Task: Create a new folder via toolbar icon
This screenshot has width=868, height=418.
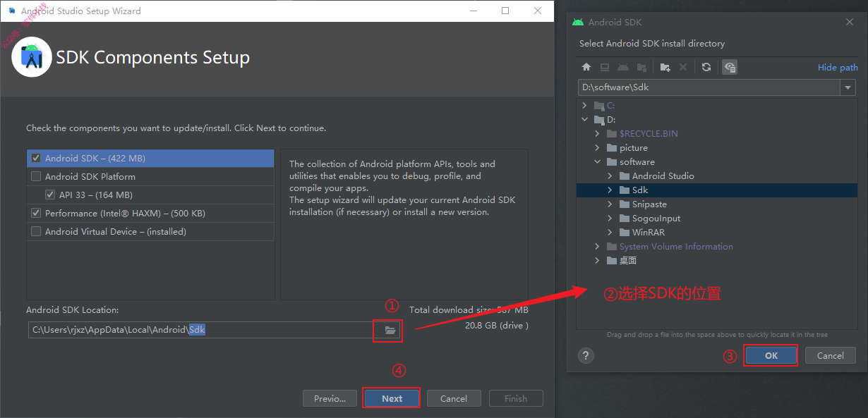Action: [x=665, y=67]
